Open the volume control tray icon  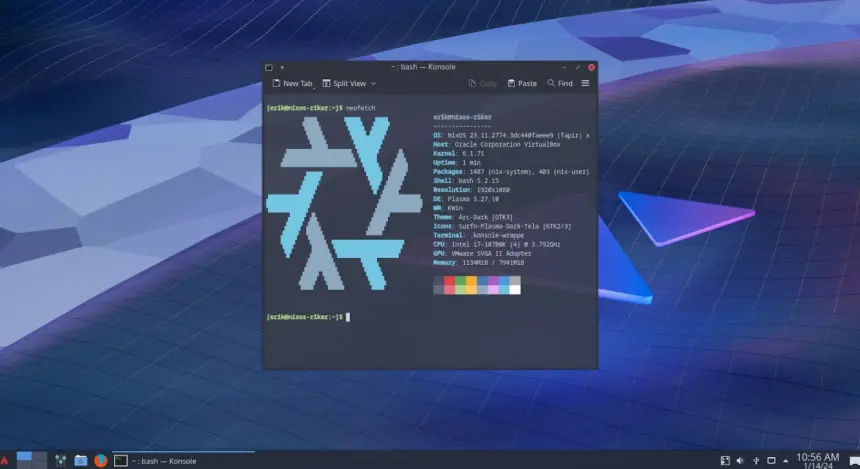740,461
